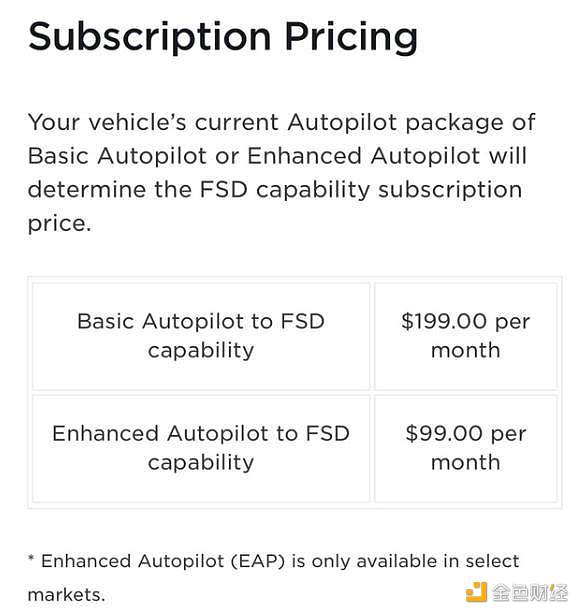The height and width of the screenshot is (613, 579).
Task: Click the Subscription Pricing heading
Action: pos(223,37)
